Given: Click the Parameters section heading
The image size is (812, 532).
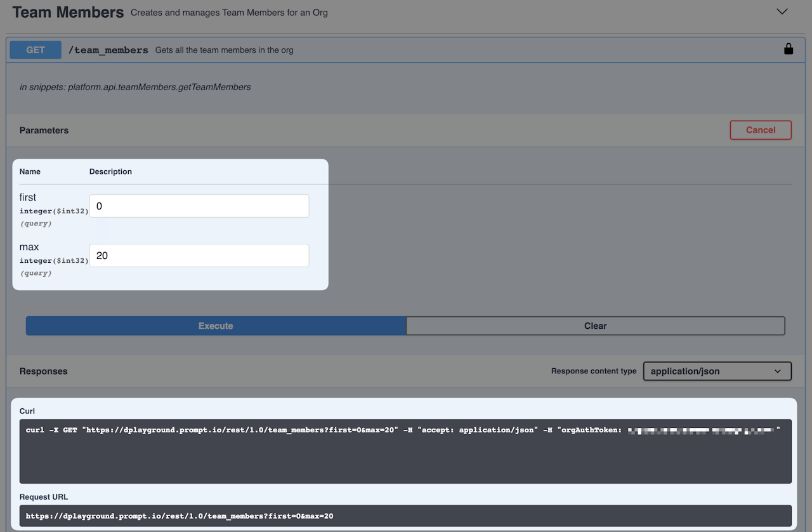Looking at the screenshot, I should pyautogui.click(x=44, y=130).
